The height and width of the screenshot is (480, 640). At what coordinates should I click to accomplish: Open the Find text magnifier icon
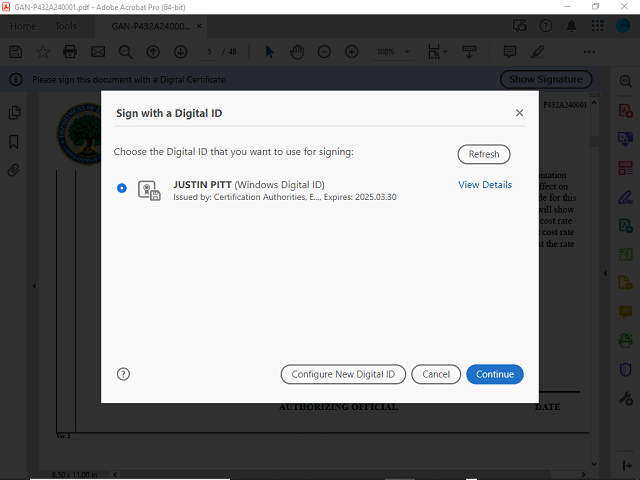(125, 52)
